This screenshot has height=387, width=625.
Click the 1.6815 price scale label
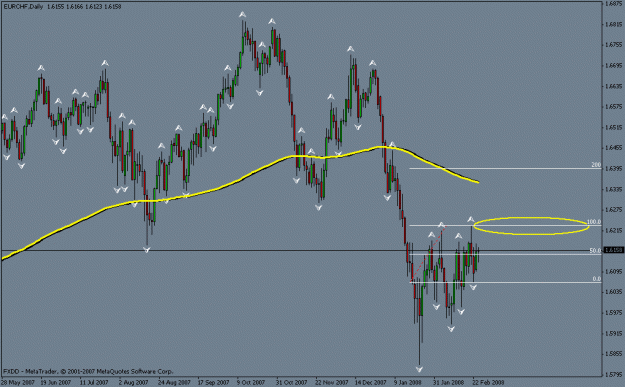[x=613, y=24]
